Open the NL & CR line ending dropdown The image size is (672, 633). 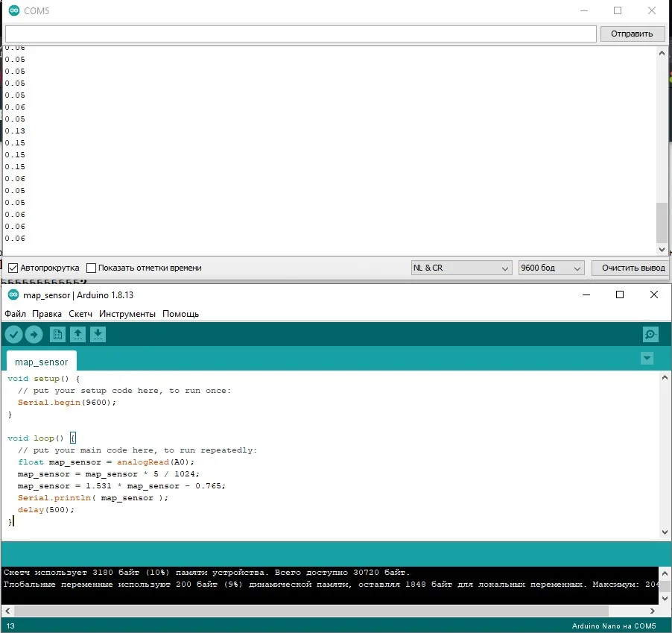(461, 268)
